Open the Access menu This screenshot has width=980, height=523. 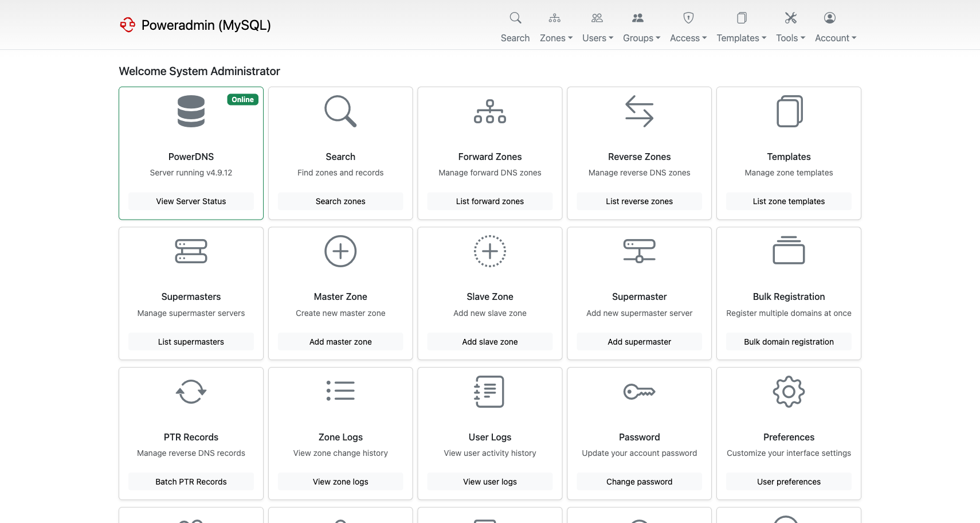coord(688,38)
